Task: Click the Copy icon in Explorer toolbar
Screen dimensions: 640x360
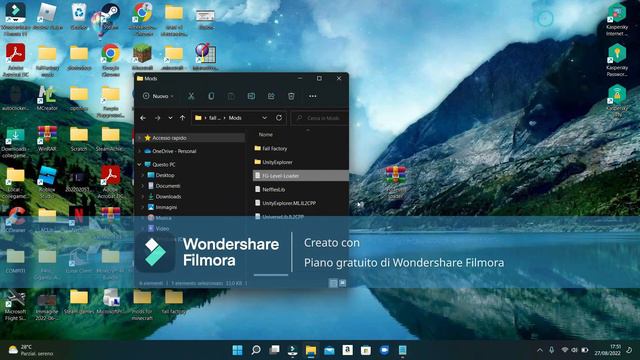Action: [x=211, y=96]
